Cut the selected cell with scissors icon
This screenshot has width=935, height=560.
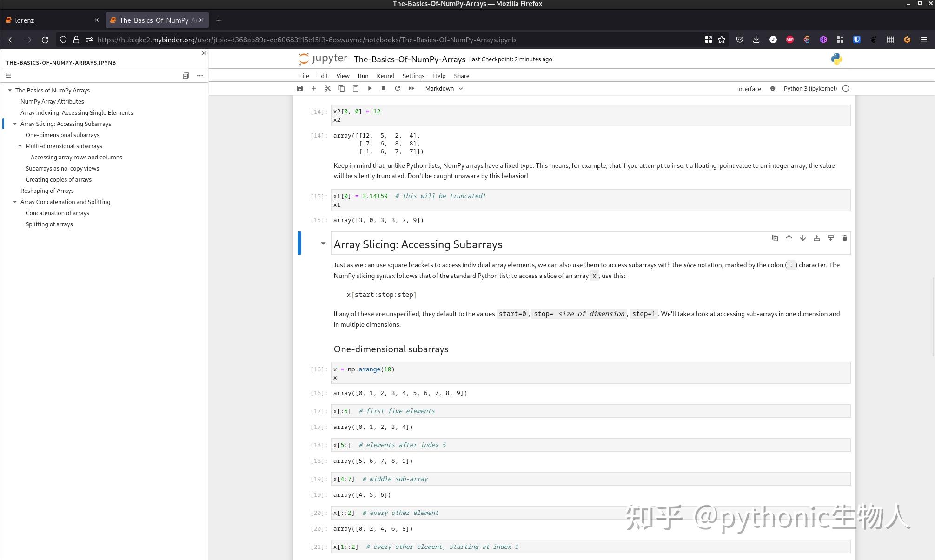(328, 88)
